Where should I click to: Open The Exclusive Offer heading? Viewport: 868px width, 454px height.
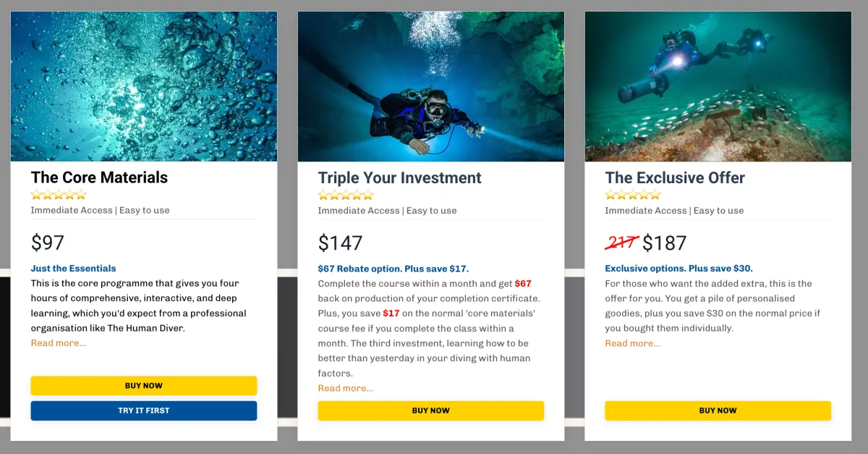[675, 178]
